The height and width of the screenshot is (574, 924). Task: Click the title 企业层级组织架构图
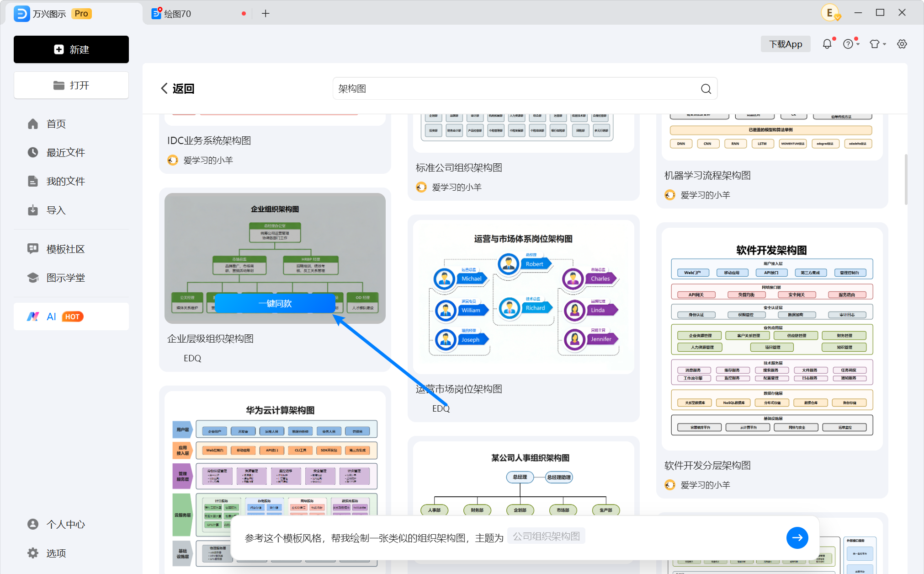coord(210,338)
